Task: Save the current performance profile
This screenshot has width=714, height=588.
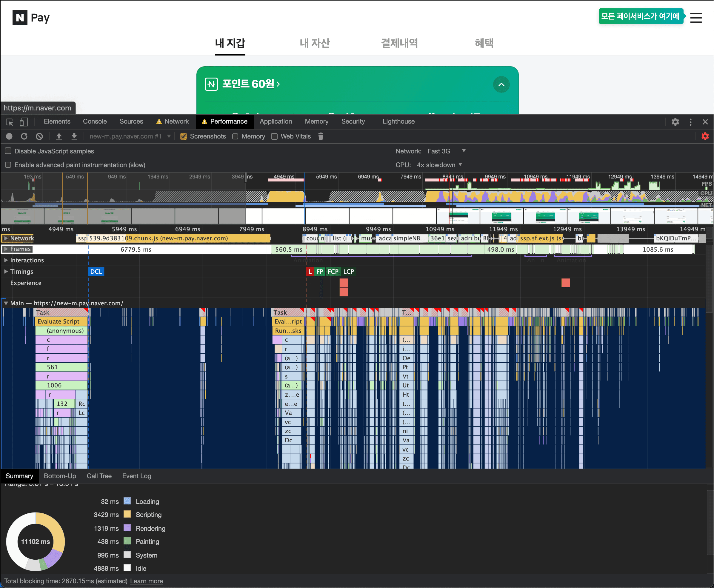Action: click(x=74, y=136)
